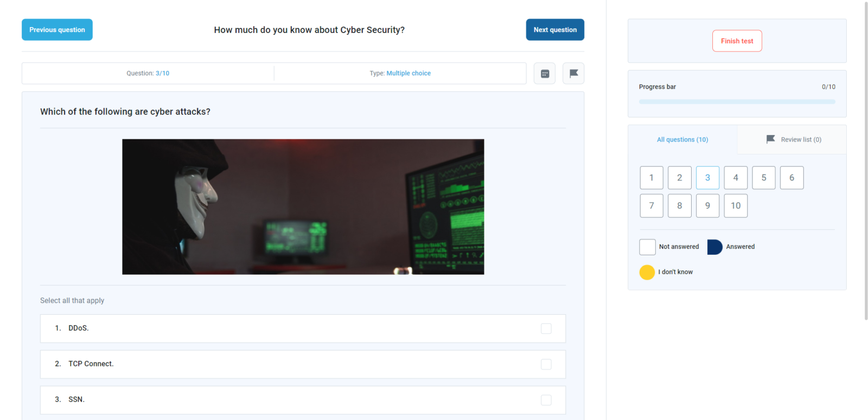Flag this question for review
The image size is (868, 420).
pos(573,74)
